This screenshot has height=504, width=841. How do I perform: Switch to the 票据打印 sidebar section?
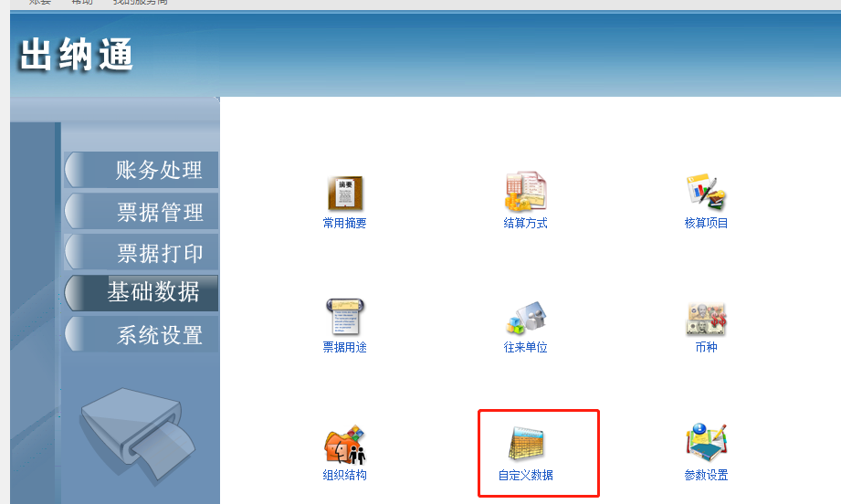pyautogui.click(x=142, y=253)
